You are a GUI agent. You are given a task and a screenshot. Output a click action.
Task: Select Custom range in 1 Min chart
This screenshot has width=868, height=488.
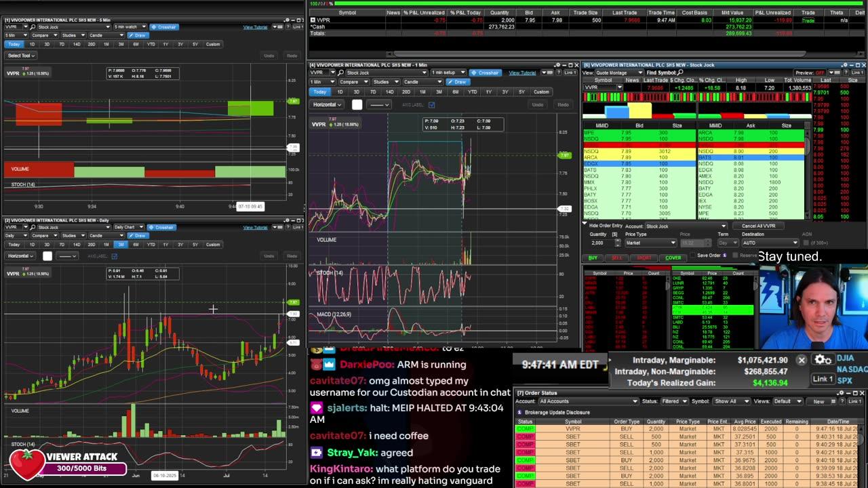(x=541, y=91)
